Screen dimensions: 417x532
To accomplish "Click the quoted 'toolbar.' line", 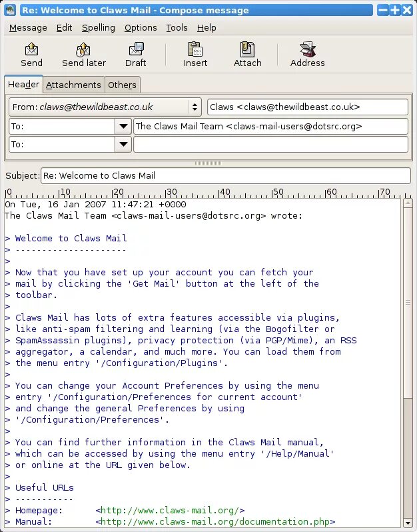I will click(x=36, y=295).
